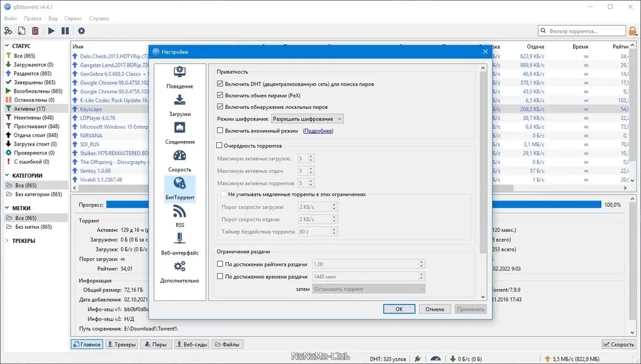Collapse the КАТЕГОРИИ section
The image size is (641, 364).
tap(8, 176)
